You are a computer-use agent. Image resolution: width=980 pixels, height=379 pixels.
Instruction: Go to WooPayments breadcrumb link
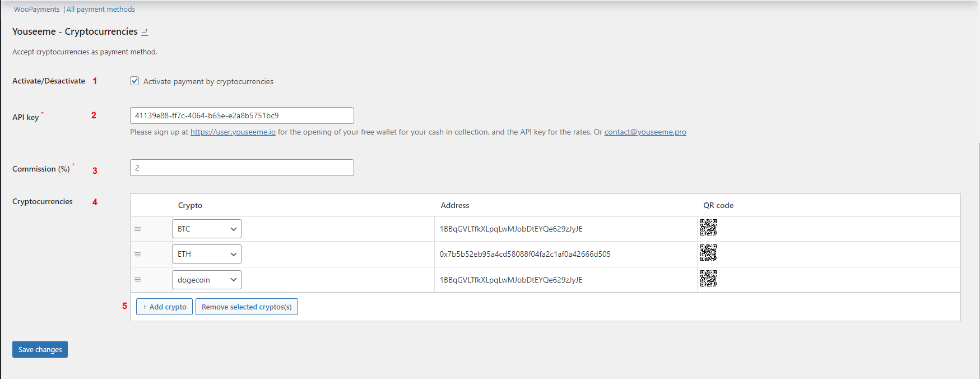coord(36,10)
